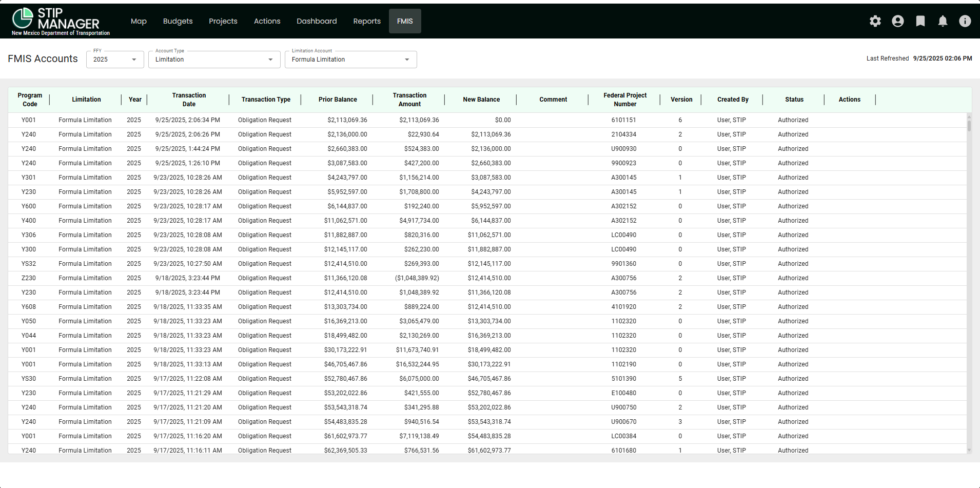Viewport: 980px width, 488px height.
Task: Click federal project number LC00384
Action: (623, 436)
